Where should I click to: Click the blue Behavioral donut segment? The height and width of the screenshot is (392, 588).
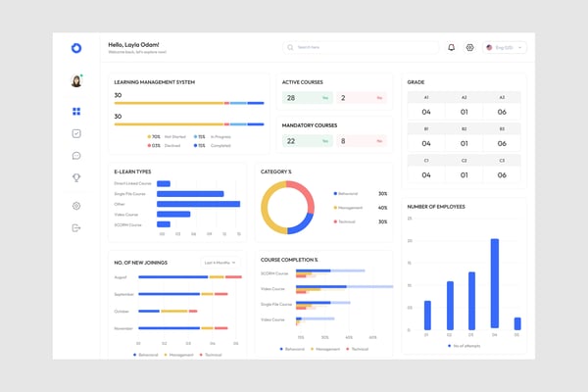[x=304, y=225]
